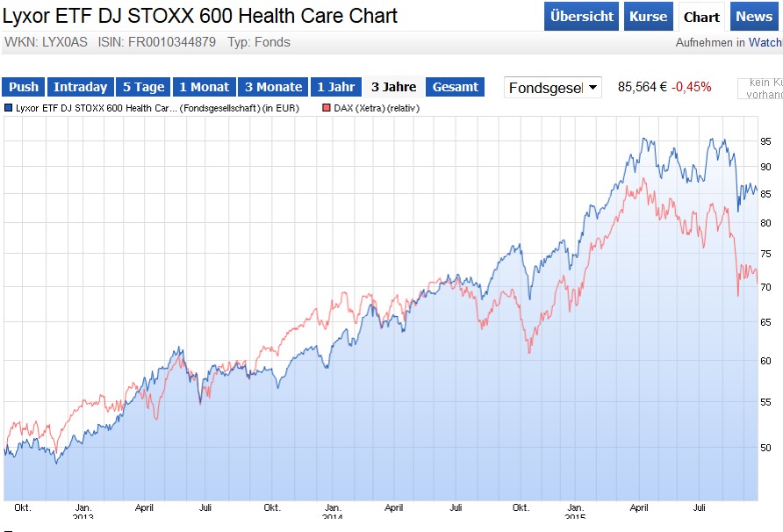Choose the 1 Jahr timeframe
The height and width of the screenshot is (532, 783).
point(335,87)
